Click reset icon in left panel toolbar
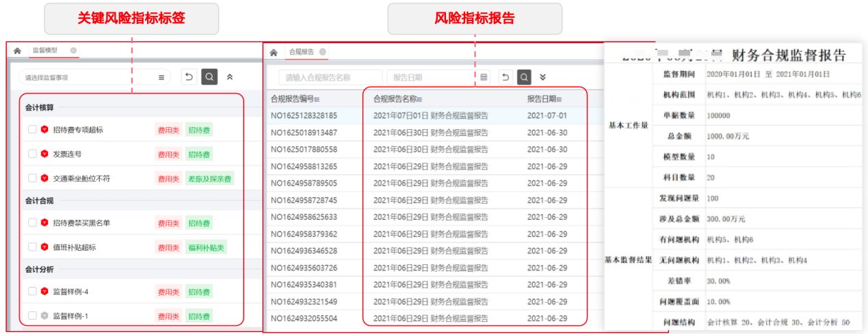Screen dimensions: 868x334 tap(189, 77)
